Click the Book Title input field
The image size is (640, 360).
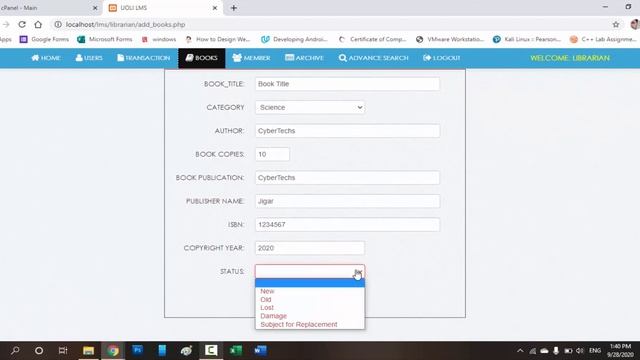[x=347, y=84]
